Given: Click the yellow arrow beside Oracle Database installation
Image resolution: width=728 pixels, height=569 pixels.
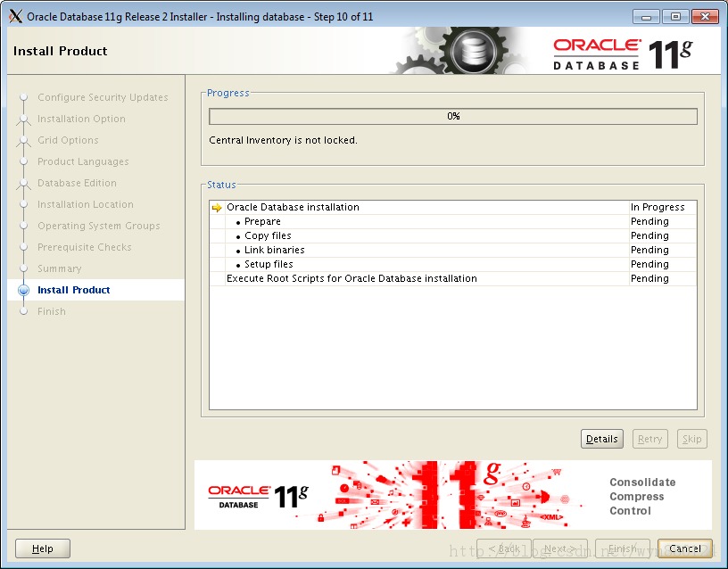Looking at the screenshot, I should coord(217,206).
